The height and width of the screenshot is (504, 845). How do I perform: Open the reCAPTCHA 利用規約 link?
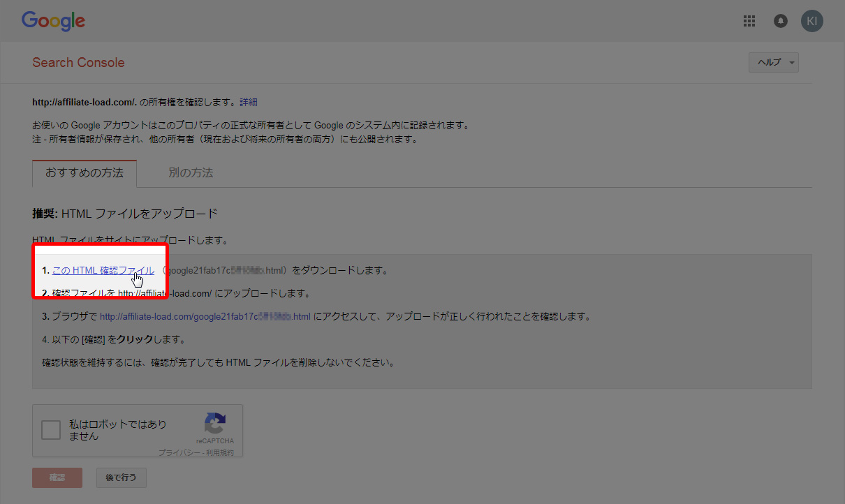pyautogui.click(x=220, y=452)
